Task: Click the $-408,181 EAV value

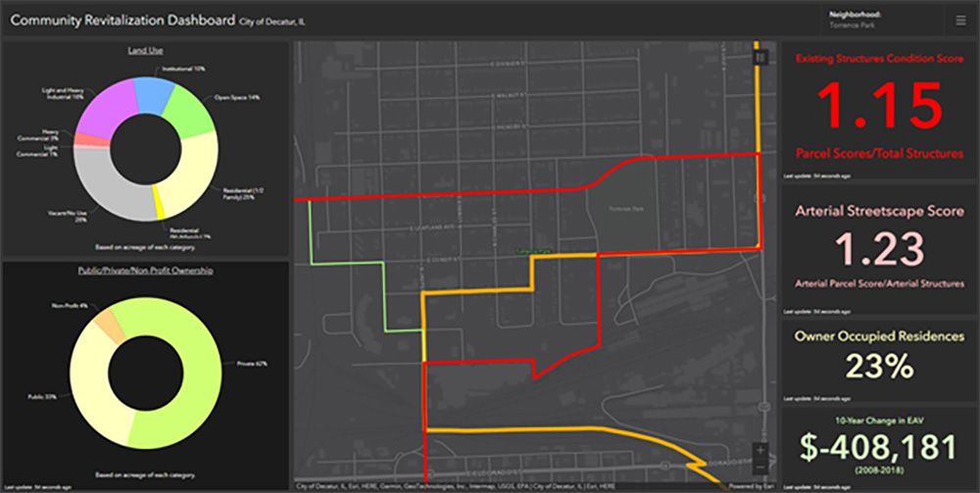Action: (878, 447)
